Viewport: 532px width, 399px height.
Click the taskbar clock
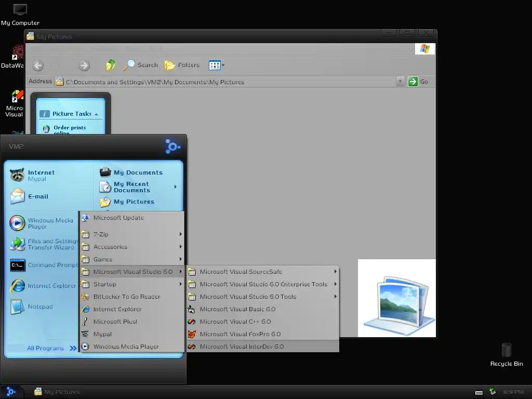click(x=513, y=392)
